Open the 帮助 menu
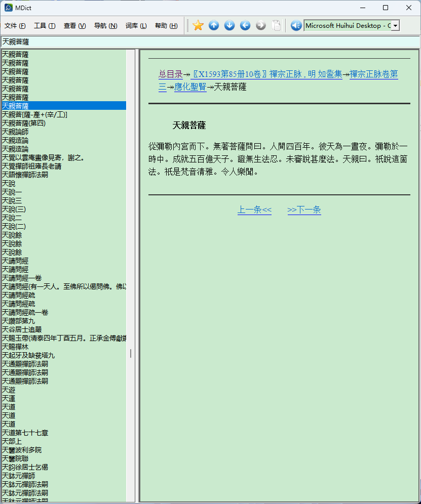This screenshot has width=421, height=504. pos(166,25)
